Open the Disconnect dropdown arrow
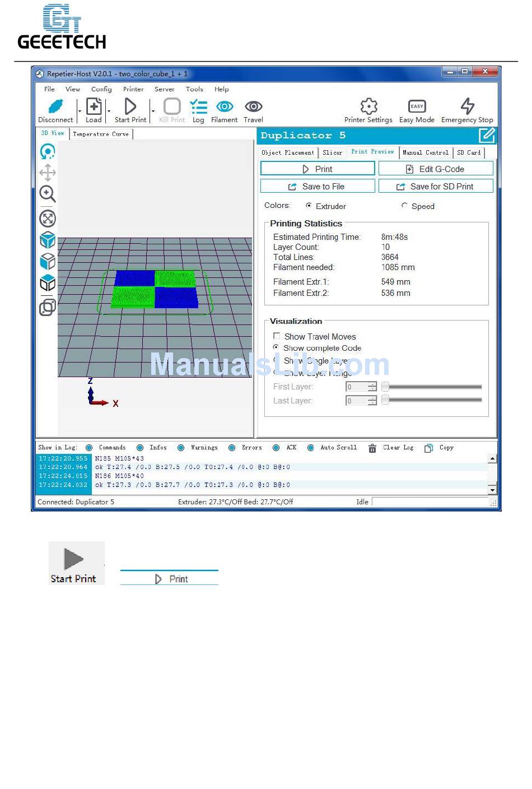This screenshot has height=789, width=532. (79, 112)
